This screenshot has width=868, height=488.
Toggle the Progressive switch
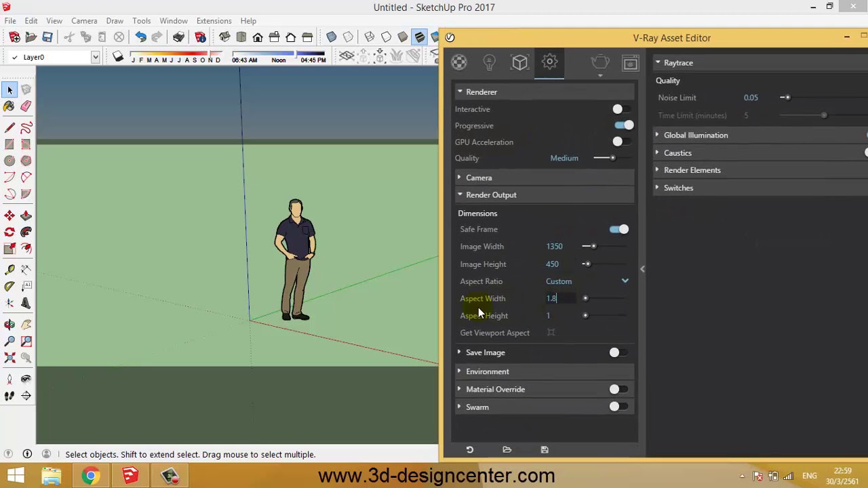[623, 125]
